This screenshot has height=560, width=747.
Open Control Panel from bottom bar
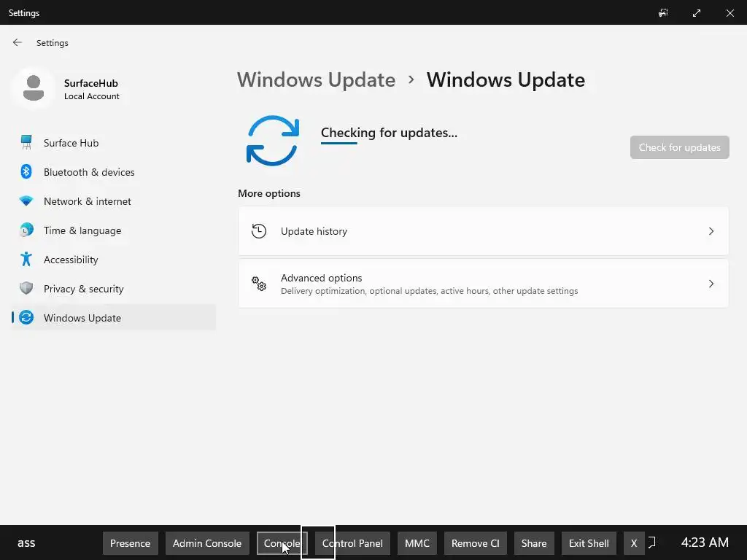tap(352, 543)
